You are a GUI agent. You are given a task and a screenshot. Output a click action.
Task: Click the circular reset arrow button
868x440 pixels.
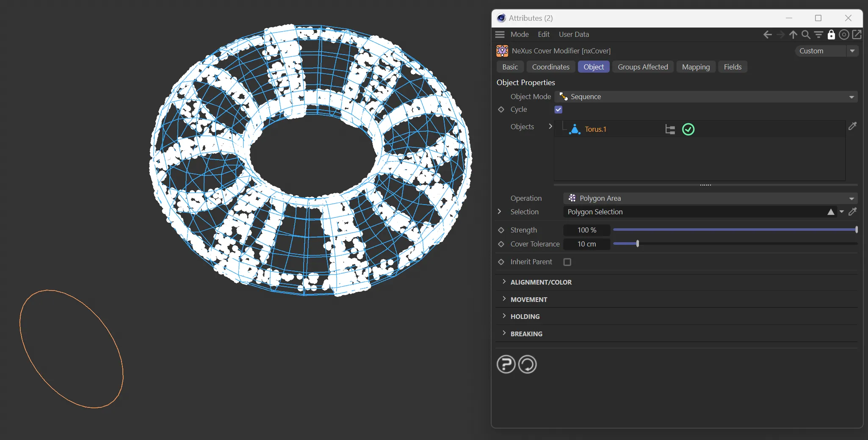click(528, 364)
